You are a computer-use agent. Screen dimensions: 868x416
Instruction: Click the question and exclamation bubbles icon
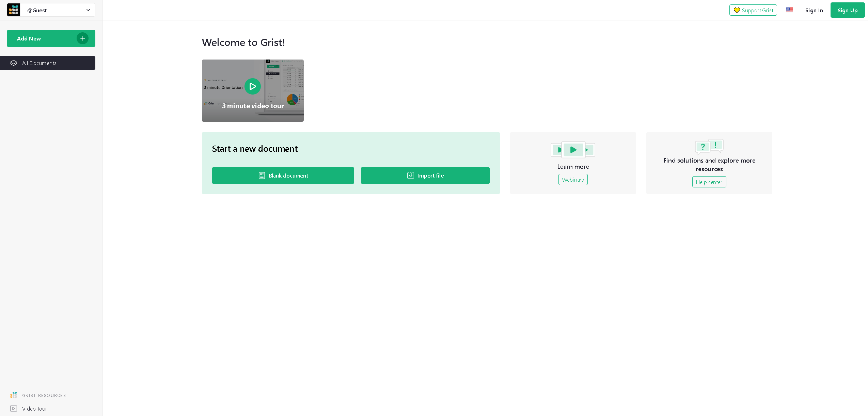(x=709, y=146)
